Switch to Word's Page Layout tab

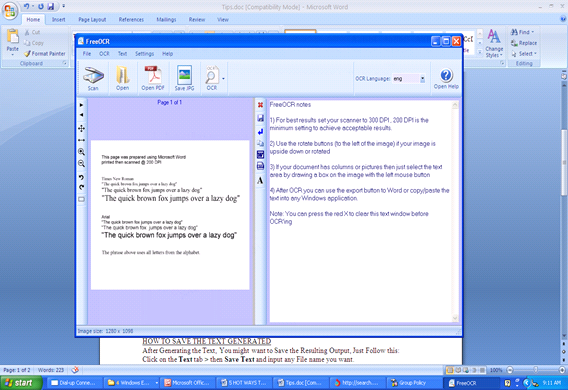92,20
